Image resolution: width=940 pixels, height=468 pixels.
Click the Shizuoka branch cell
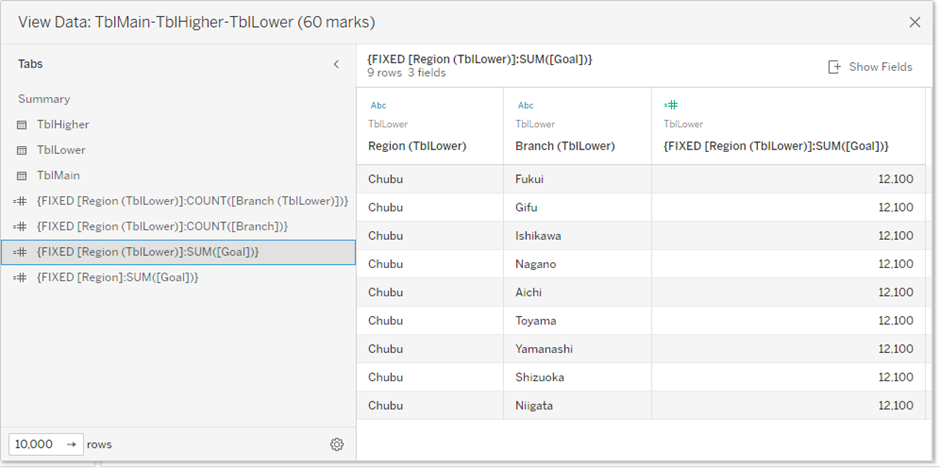[x=577, y=377]
